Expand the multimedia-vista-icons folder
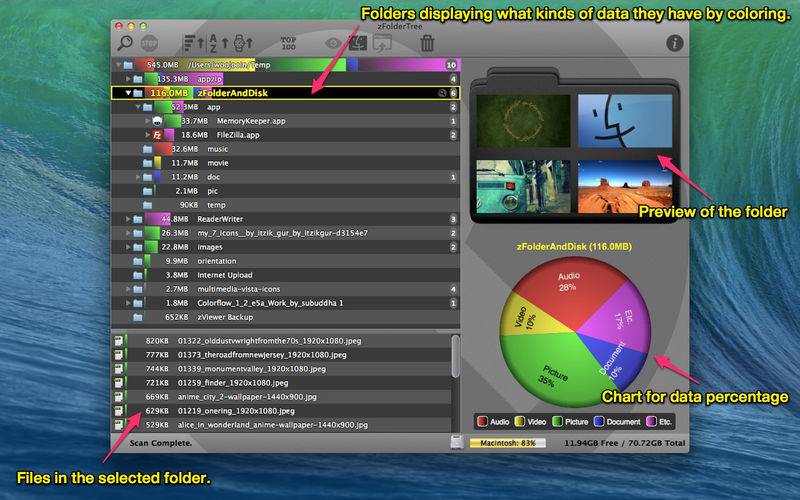Screen dimensions: 800x500 click(128, 289)
